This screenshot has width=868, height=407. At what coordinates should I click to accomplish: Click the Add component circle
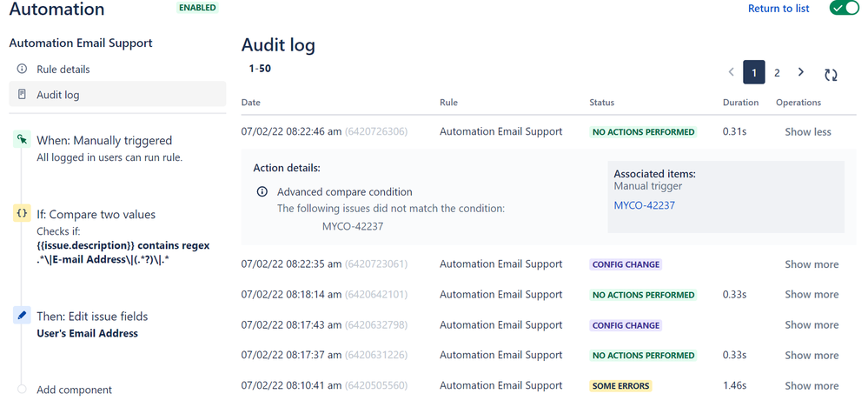click(22, 390)
